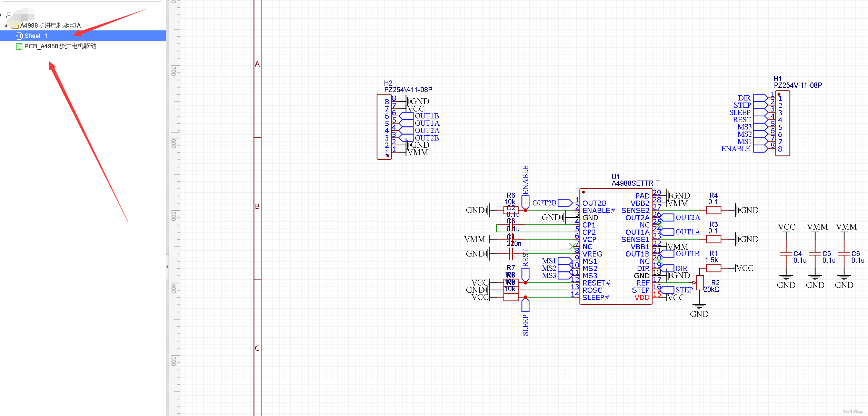Click the STEP net port at U1 pin 16
868x416 pixels.
point(677,290)
